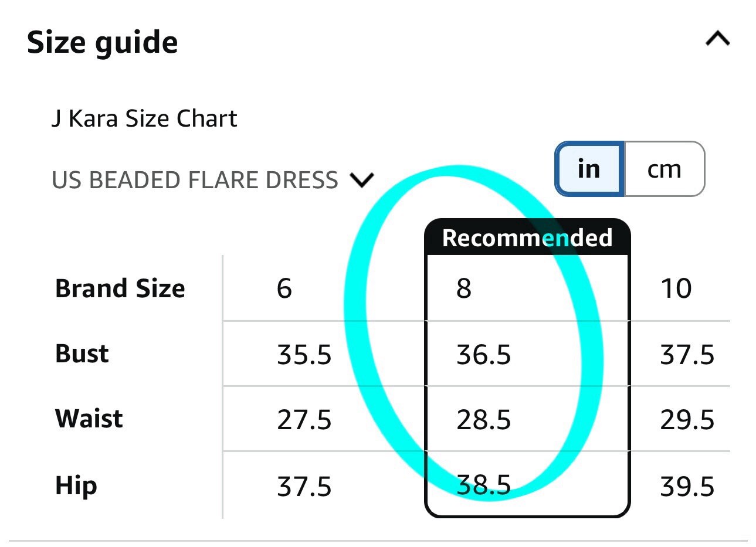Click the dropdown arrow beside FLARE DRESS
This screenshot has width=756, height=547.
tap(361, 180)
